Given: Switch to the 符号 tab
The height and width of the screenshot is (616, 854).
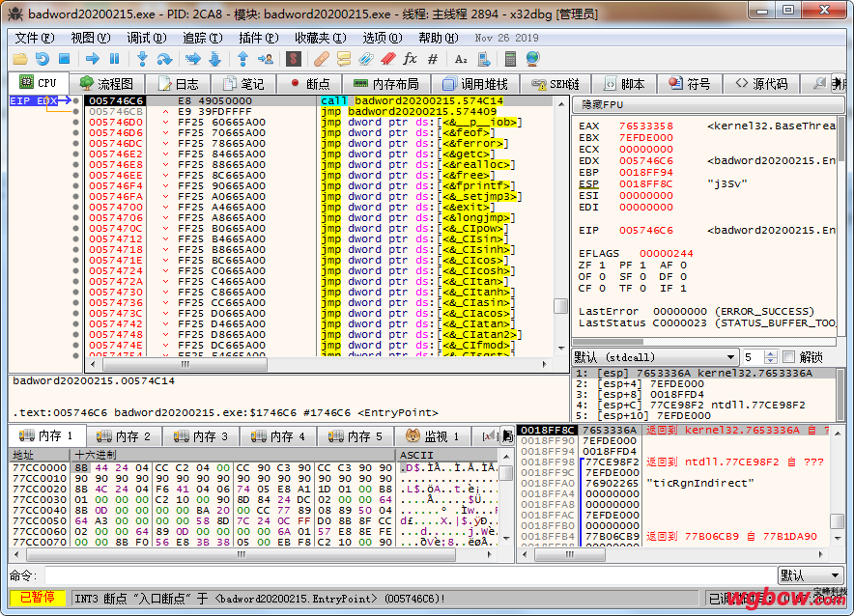Looking at the screenshot, I should (x=690, y=84).
